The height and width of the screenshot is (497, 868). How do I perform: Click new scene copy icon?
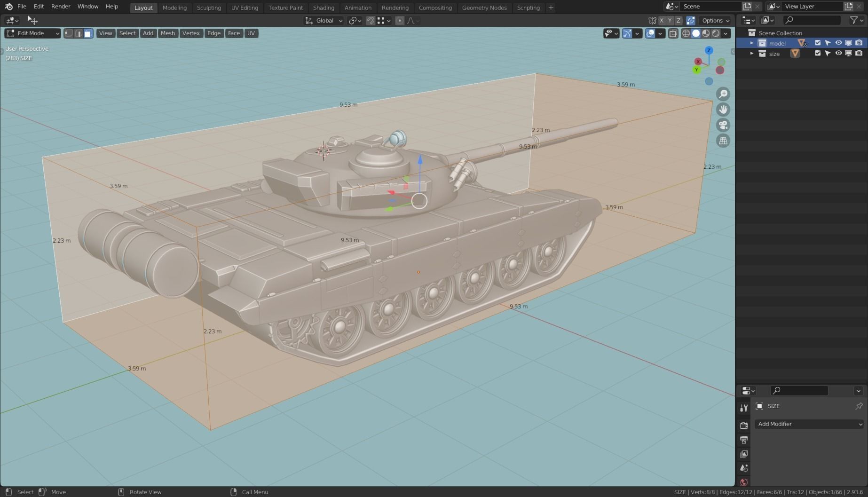tap(747, 7)
